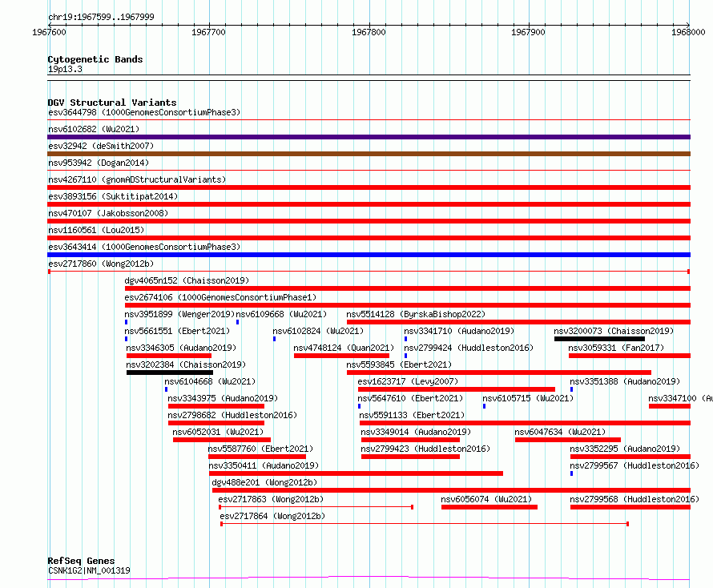Select nsv6056074 (Wu2021) label

tap(486, 499)
